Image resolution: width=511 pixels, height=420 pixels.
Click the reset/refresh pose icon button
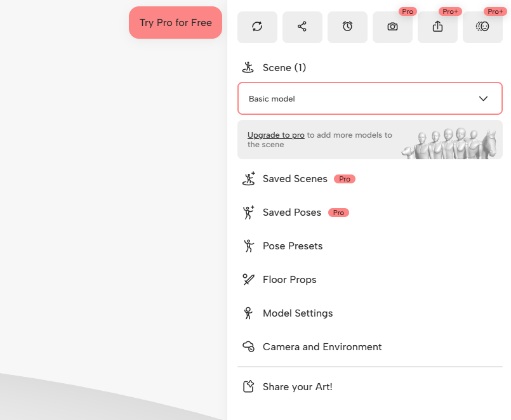click(x=257, y=27)
